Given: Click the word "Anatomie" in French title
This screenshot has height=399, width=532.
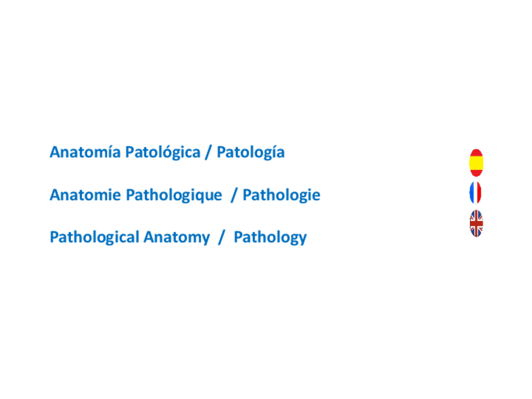Looking at the screenshot, I should point(85,195).
